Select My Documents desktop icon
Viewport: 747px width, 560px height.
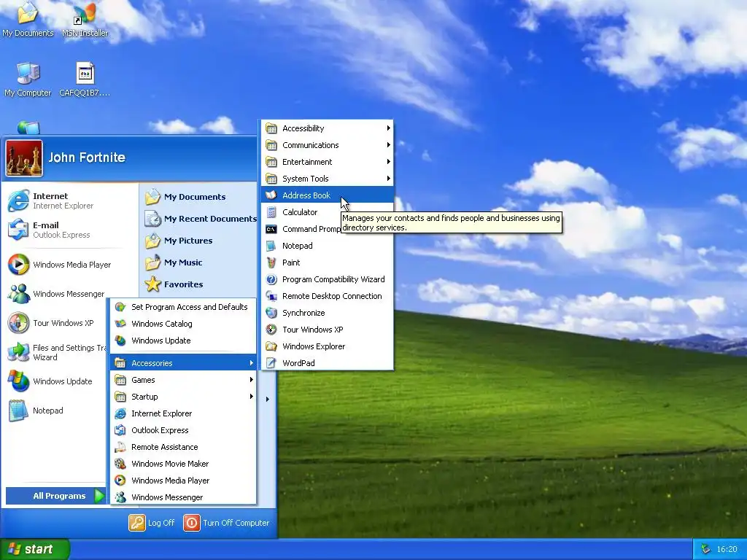28,20
